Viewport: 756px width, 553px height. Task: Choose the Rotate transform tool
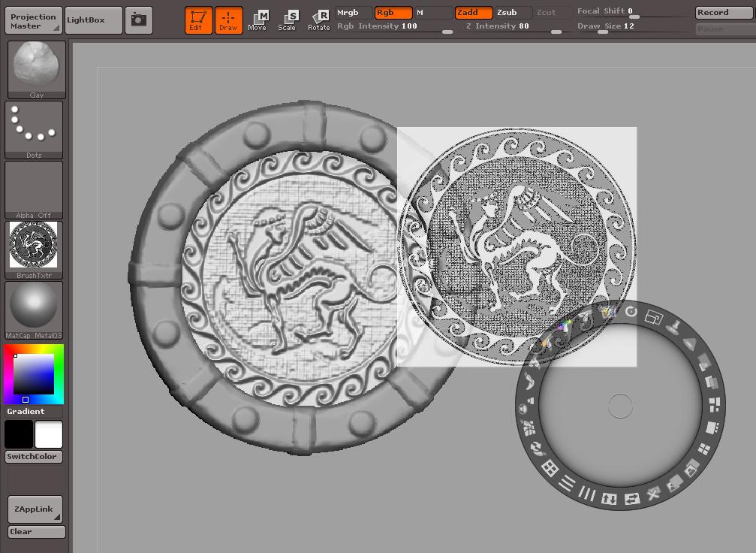319,20
